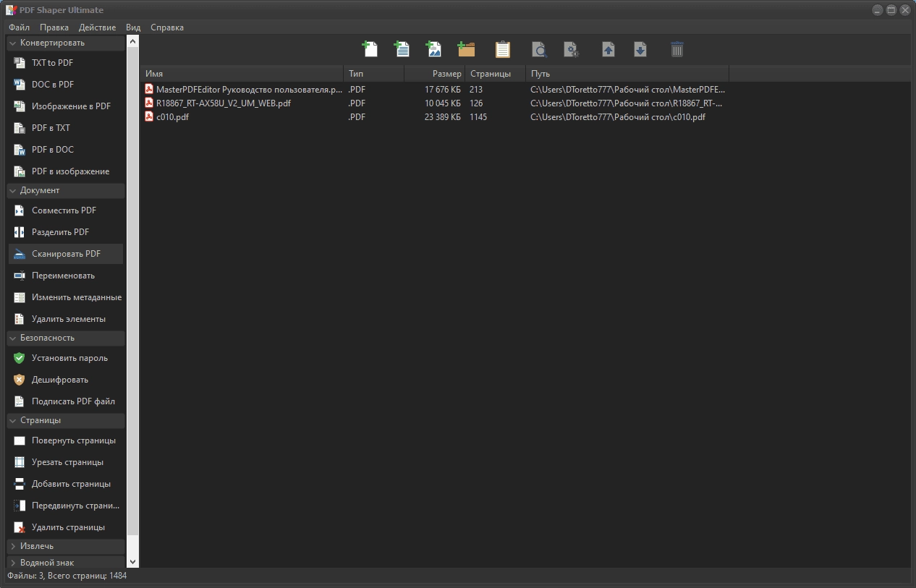Screen dimensions: 916x588
Task: Click the file preview magnifier toolbar icon
Action: [539, 49]
